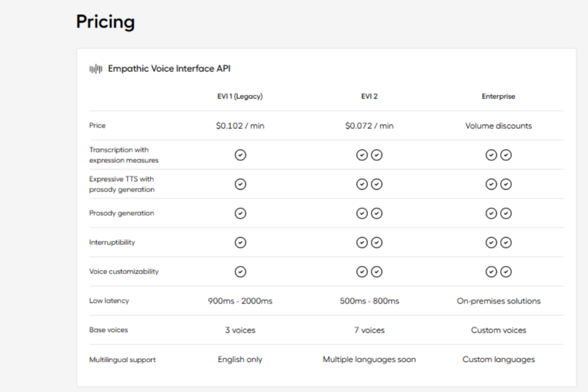Click the Price row label
This screenshot has height=392, width=588.
click(97, 126)
